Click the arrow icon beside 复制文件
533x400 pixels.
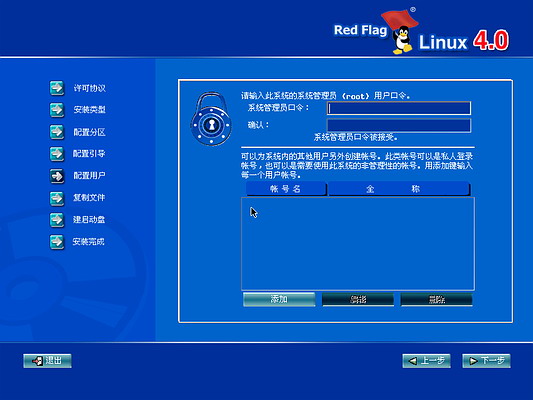(x=57, y=198)
